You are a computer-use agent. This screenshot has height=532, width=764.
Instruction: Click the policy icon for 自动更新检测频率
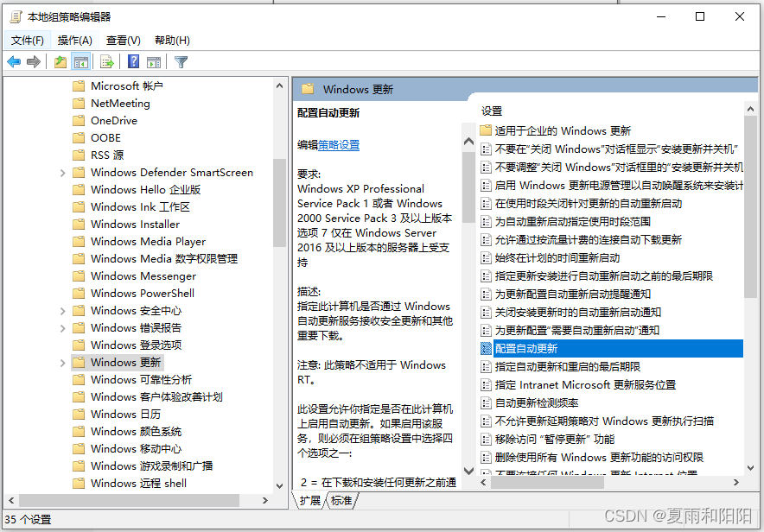click(x=486, y=403)
